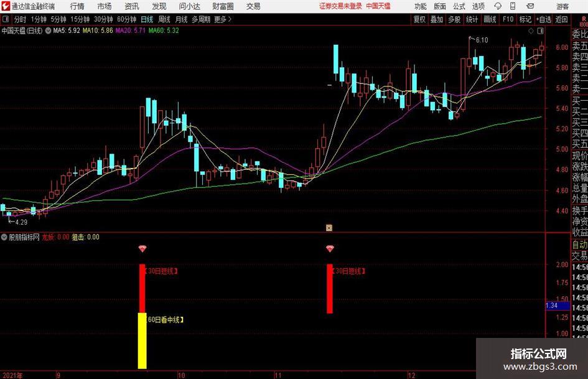Screen dimensions: 588x379
Task: Switch to 1分钟 period
Action: point(39,19)
